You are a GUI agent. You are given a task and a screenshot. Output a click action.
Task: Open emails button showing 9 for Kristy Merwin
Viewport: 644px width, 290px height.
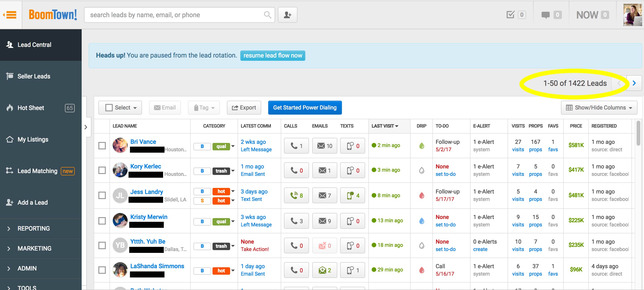click(x=325, y=221)
